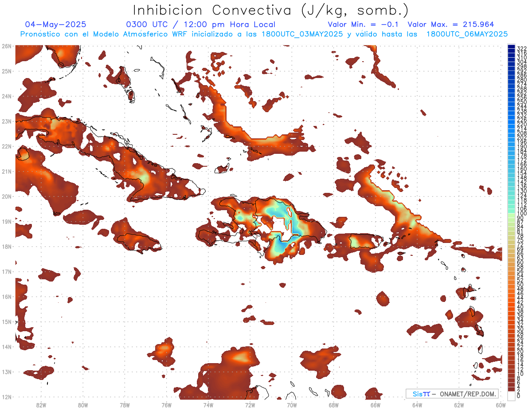Click the '24N' latitude label

pyautogui.click(x=7, y=96)
